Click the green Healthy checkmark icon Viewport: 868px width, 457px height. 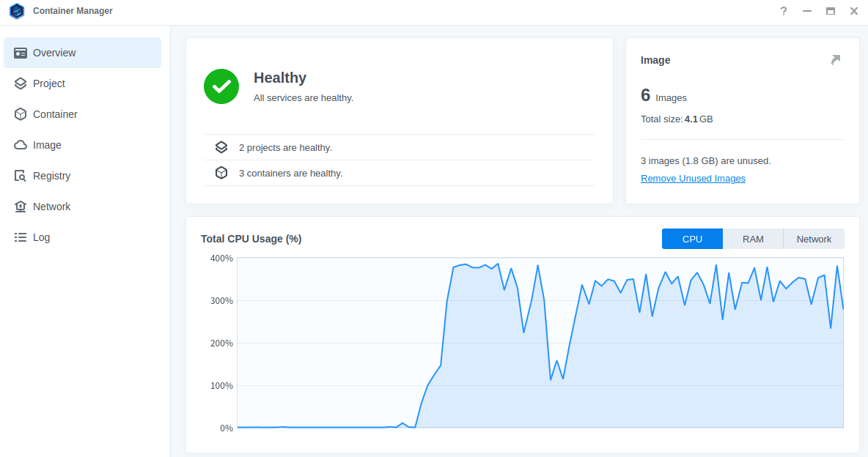221,86
